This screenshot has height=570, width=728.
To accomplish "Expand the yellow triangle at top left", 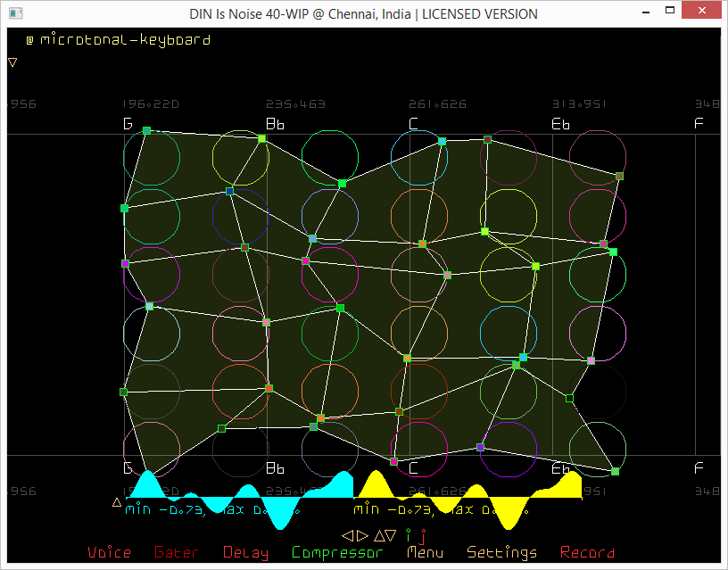I will tap(12, 62).
